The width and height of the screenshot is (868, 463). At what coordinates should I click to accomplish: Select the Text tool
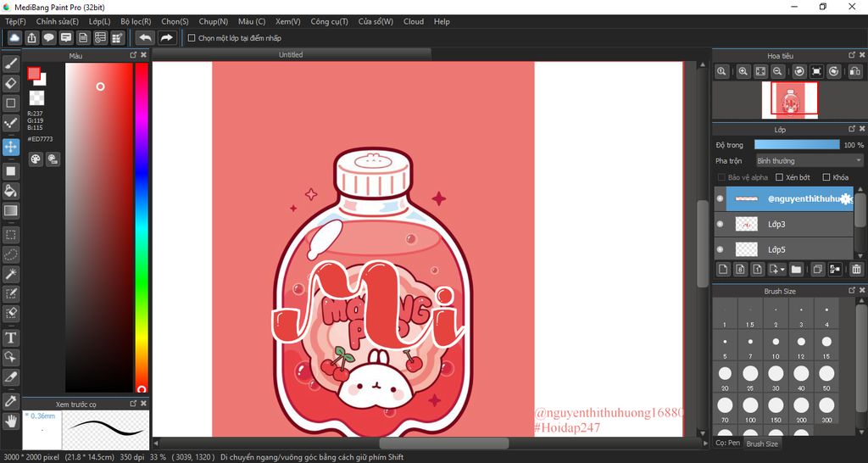tap(11, 337)
